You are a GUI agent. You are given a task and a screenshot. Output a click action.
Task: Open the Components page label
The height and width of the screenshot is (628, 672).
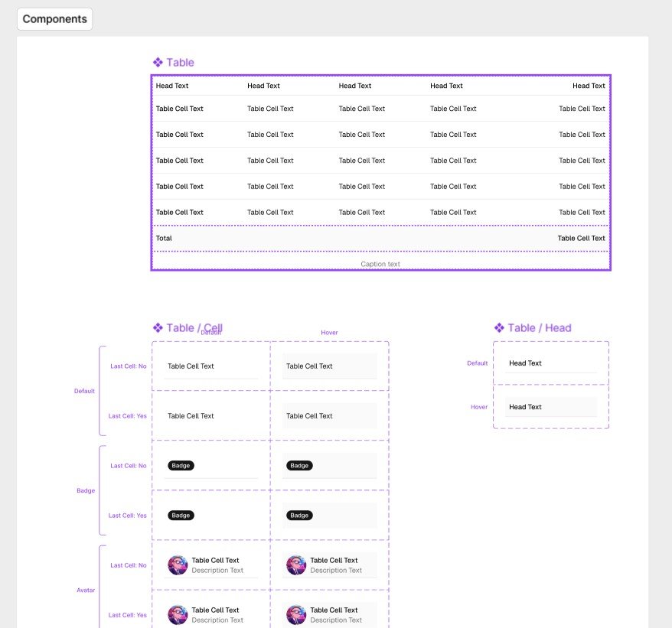pyautogui.click(x=54, y=19)
